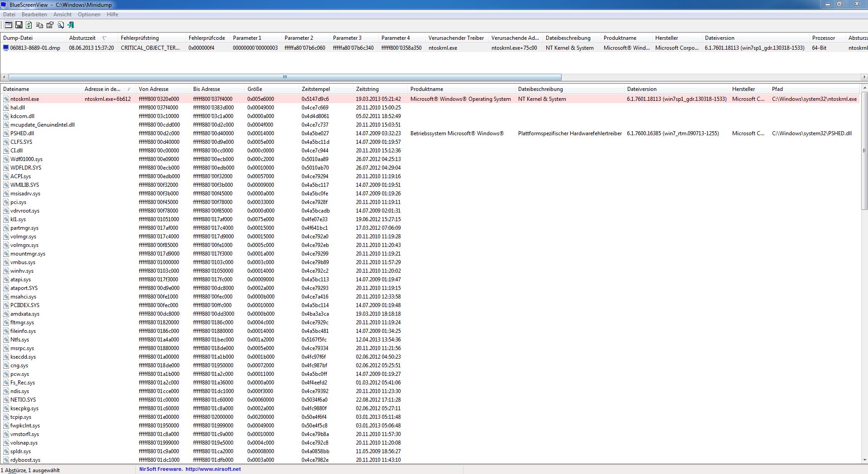The image size is (868, 474).
Task: Click the file icon beside ntoskrnl.exe
Action: click(x=6, y=99)
